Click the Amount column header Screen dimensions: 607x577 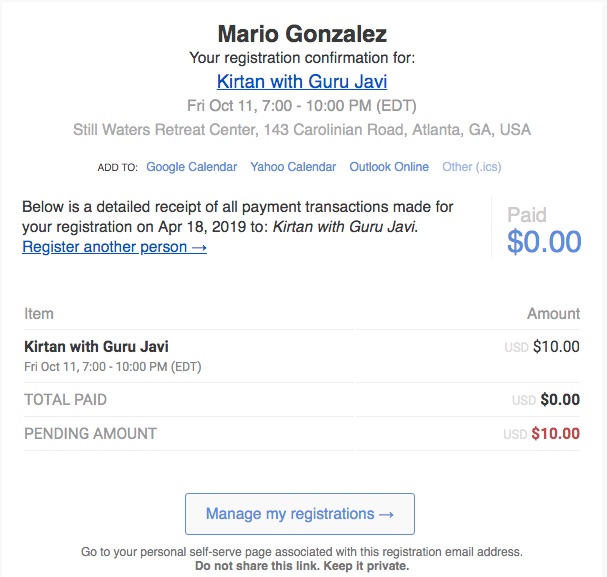pyautogui.click(x=553, y=314)
